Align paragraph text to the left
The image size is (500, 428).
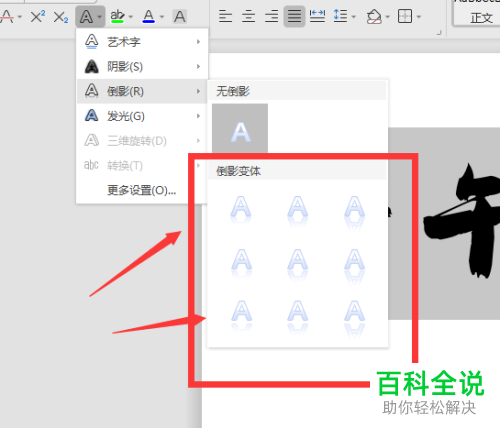pyautogui.click(x=225, y=16)
